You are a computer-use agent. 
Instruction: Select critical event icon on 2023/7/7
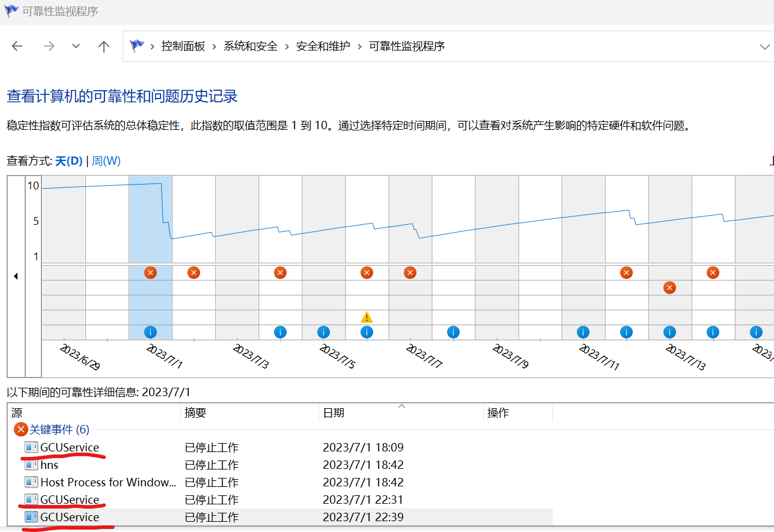pos(410,273)
